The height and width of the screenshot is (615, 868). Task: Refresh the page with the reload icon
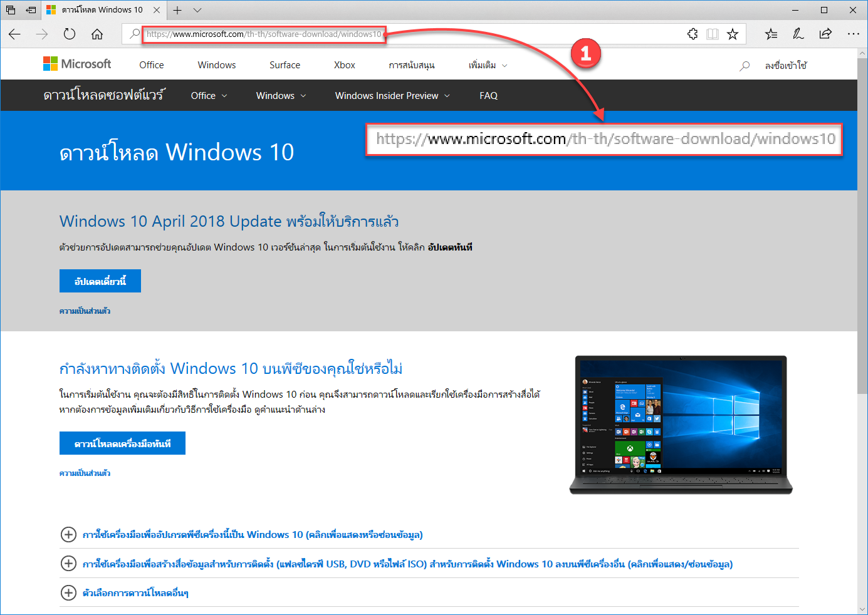click(70, 34)
